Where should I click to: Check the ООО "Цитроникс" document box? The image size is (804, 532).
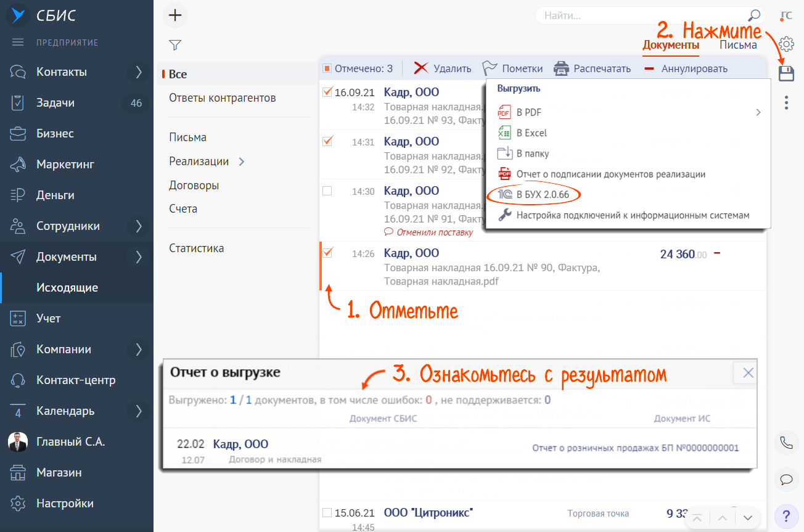tap(327, 513)
